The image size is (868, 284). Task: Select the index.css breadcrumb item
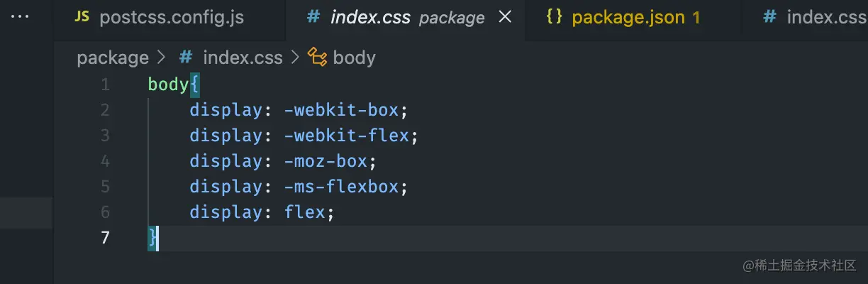[x=243, y=58]
